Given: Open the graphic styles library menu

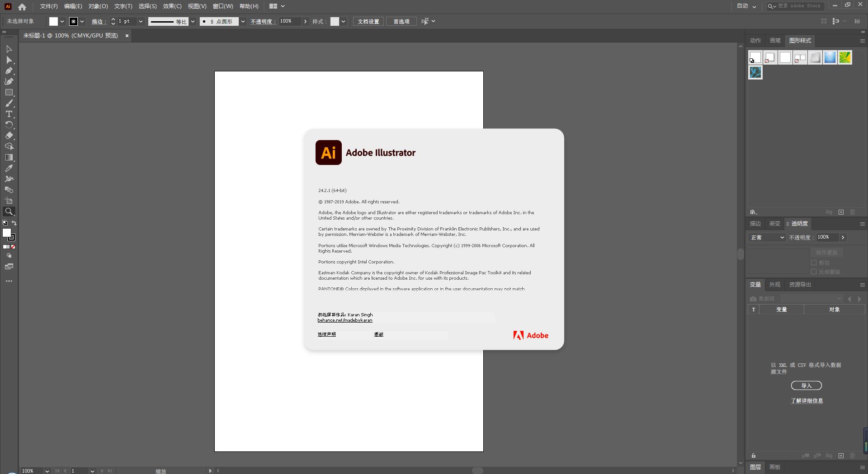Looking at the screenshot, I should [753, 212].
